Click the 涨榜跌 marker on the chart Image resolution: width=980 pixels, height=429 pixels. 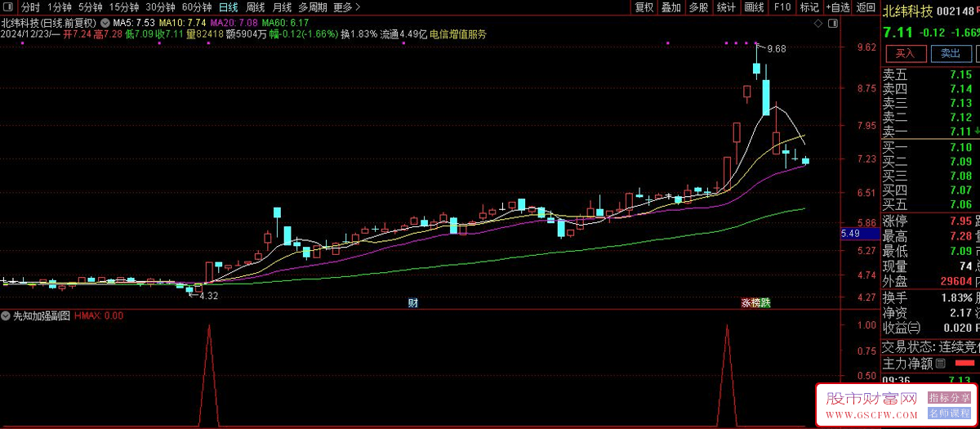coord(755,302)
